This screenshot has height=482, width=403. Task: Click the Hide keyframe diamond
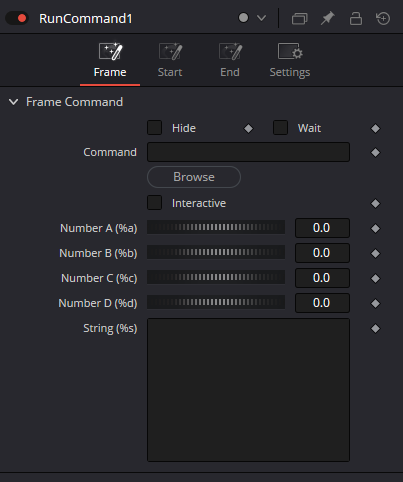[x=248, y=128]
